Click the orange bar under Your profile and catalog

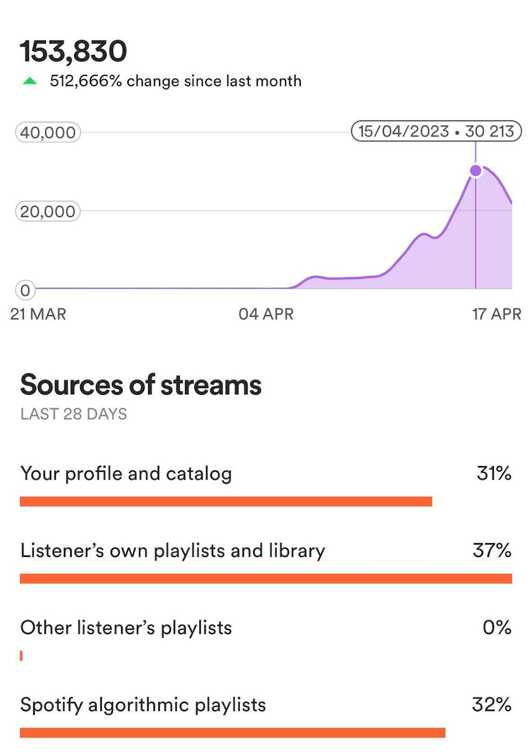pos(226,501)
